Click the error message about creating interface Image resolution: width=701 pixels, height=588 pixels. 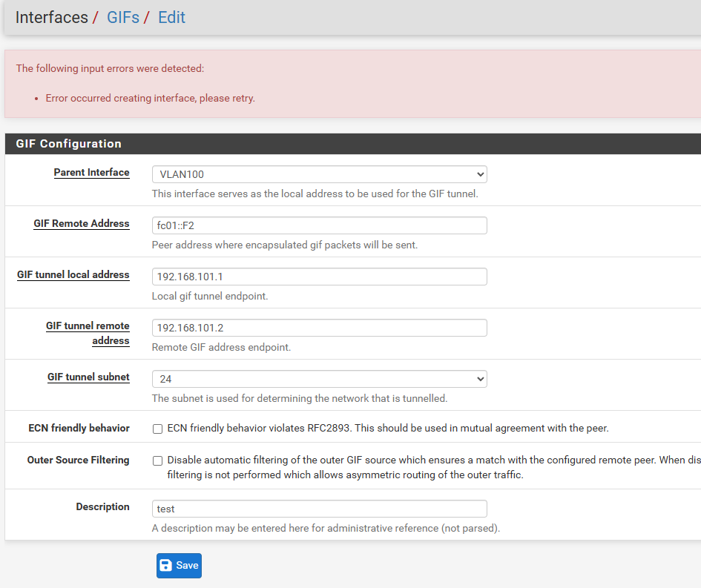point(150,98)
